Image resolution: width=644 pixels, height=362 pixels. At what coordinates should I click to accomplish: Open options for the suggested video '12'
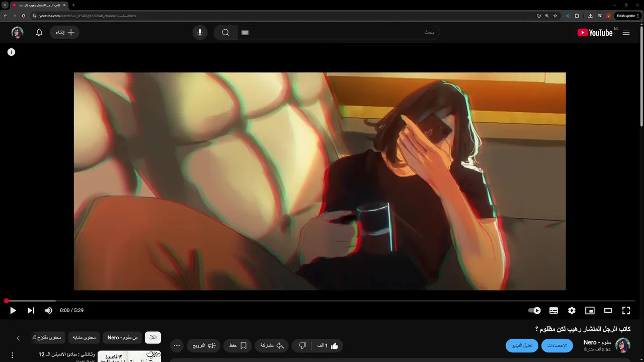click(12, 355)
